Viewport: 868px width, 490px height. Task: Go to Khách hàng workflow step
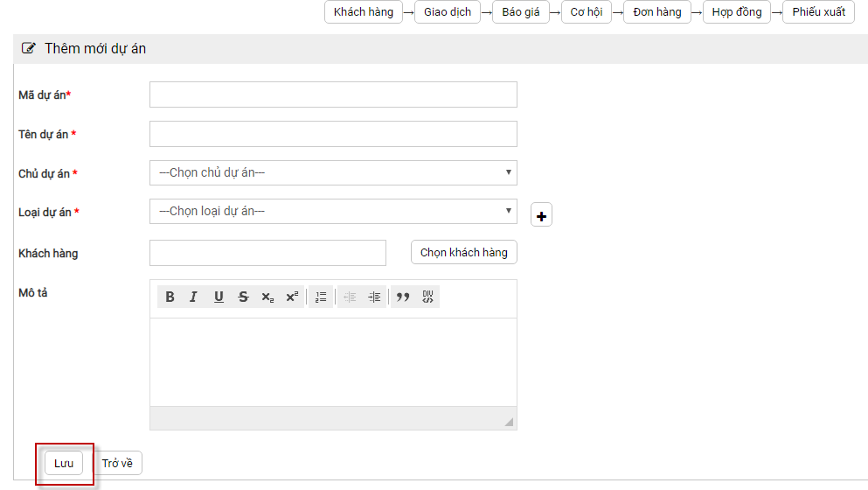363,12
